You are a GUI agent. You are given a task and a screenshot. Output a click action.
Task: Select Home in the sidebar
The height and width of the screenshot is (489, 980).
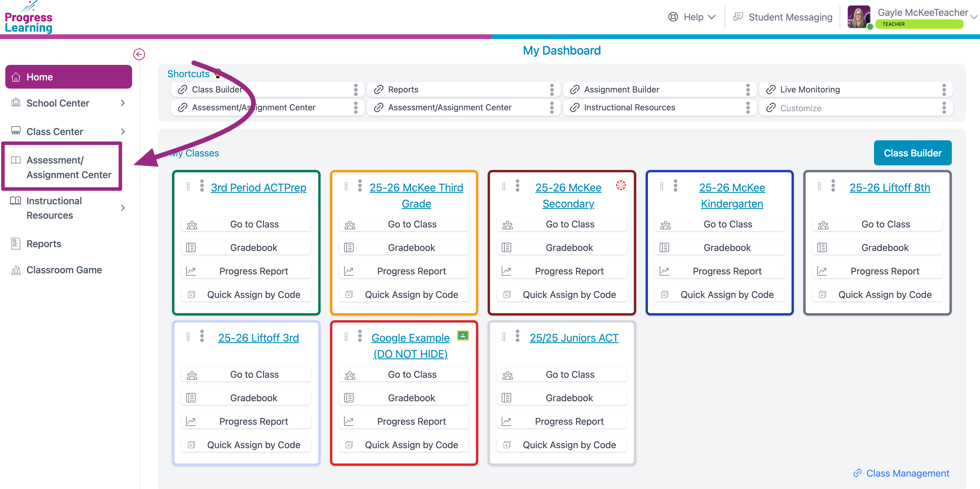(x=68, y=77)
